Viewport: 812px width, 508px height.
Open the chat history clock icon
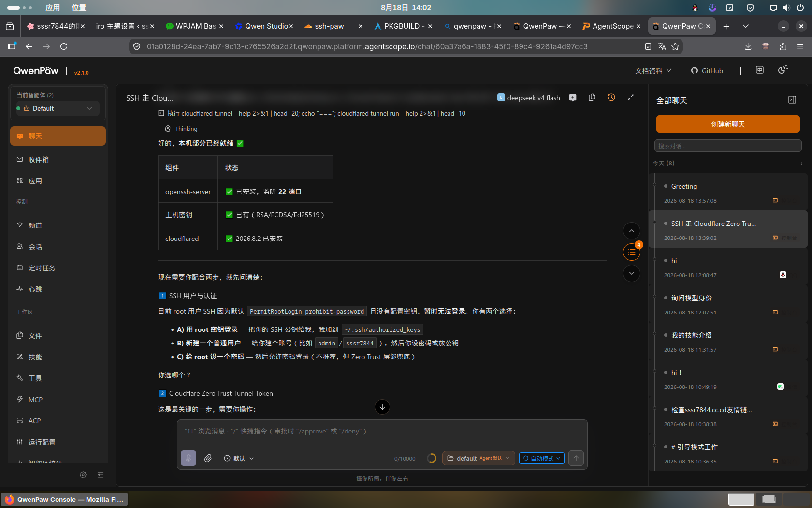(x=611, y=97)
